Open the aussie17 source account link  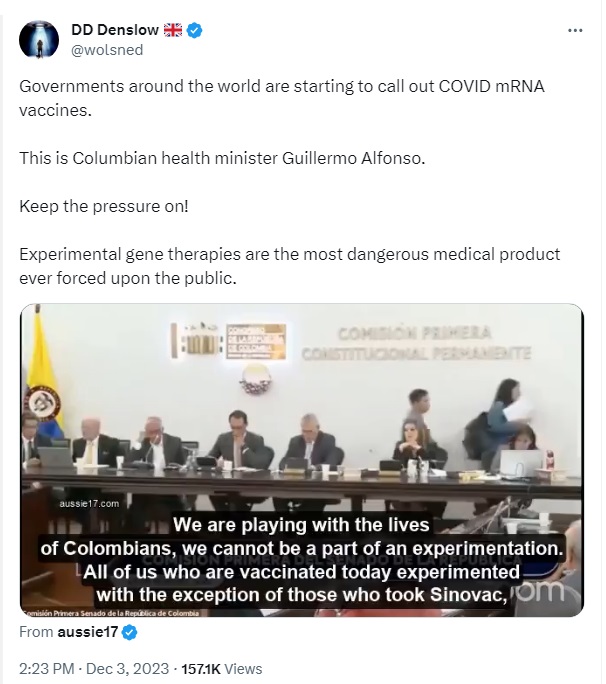[x=87, y=632]
